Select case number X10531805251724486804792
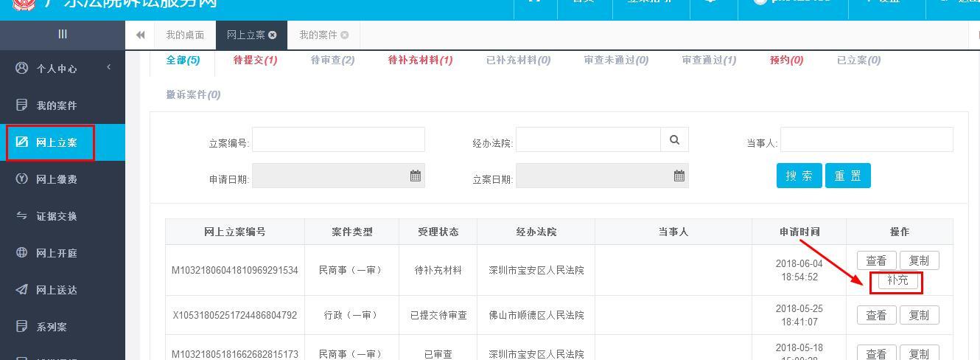Viewport: 980px width, 360px height. [235, 315]
